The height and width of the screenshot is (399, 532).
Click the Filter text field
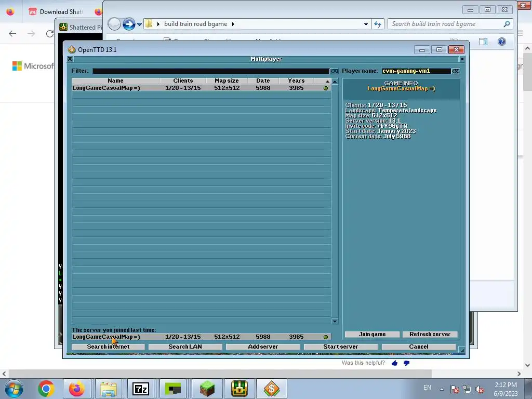211,71
